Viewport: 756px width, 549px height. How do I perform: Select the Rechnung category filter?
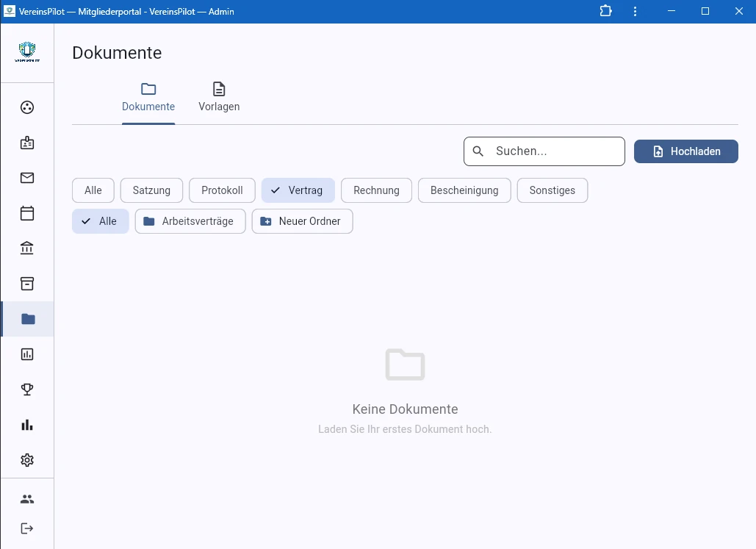pos(376,190)
